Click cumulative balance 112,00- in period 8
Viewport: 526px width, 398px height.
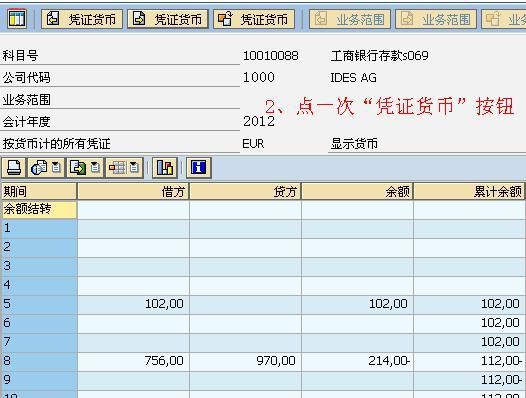502,361
